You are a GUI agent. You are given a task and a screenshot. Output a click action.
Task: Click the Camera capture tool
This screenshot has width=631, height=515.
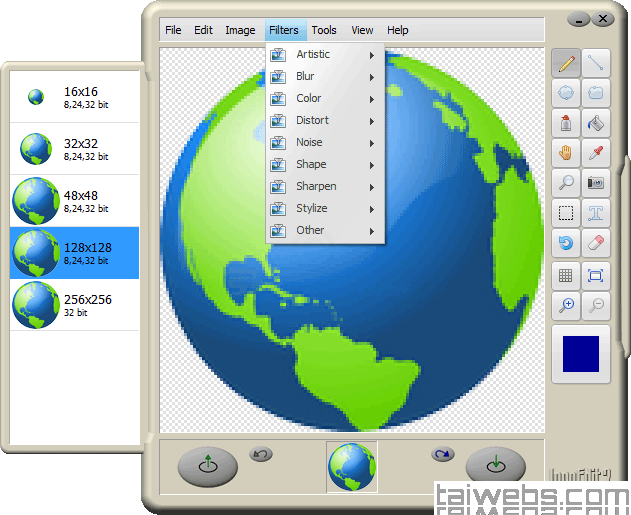596,184
